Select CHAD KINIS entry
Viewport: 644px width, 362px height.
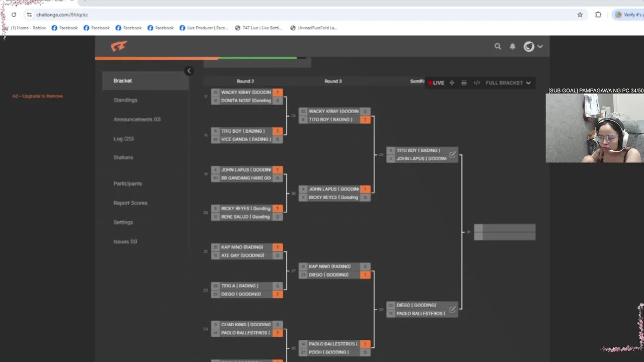[x=247, y=324]
